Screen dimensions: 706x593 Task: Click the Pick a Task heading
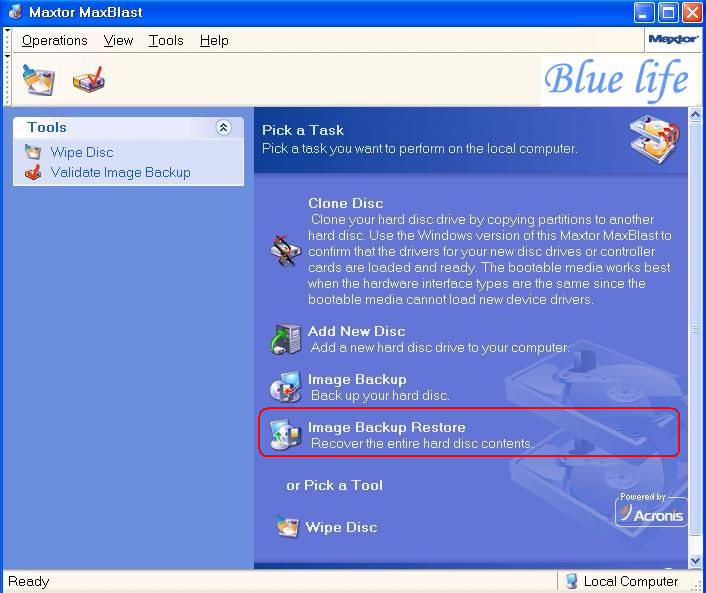303,130
